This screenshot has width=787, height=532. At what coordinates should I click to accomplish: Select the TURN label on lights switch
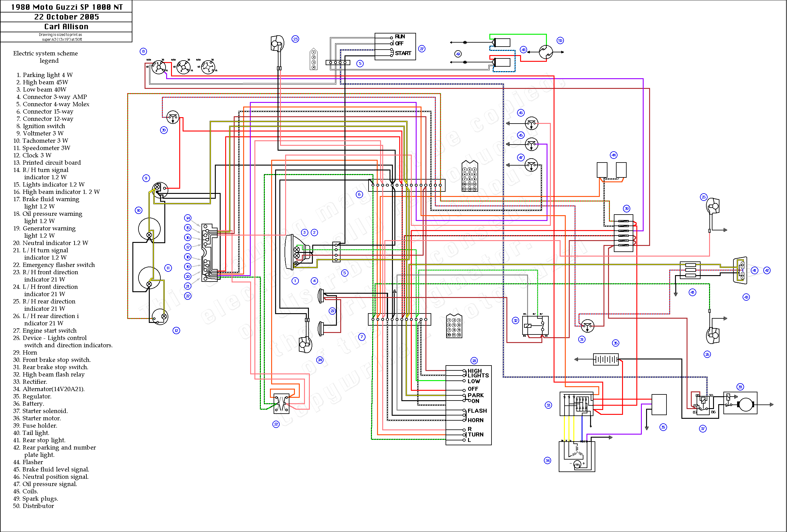pyautogui.click(x=475, y=435)
